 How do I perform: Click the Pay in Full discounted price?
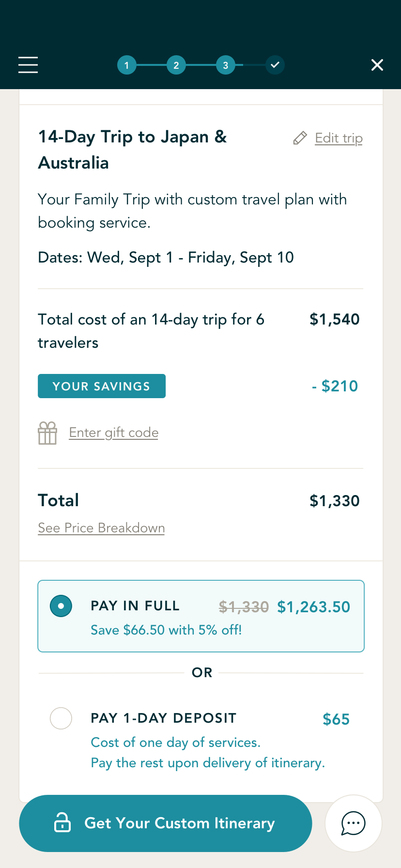pos(313,607)
